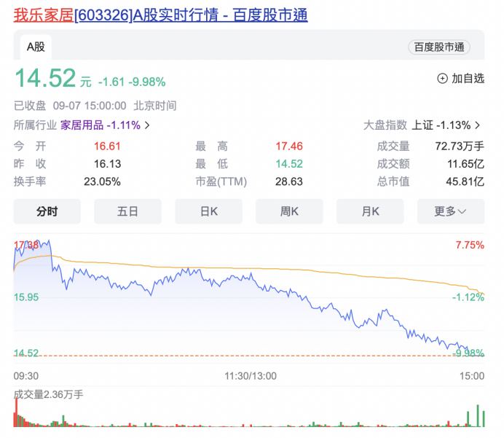The width and height of the screenshot is (504, 438).
Task: Click the 成交量 value 72.73万手
Action: 460,146
